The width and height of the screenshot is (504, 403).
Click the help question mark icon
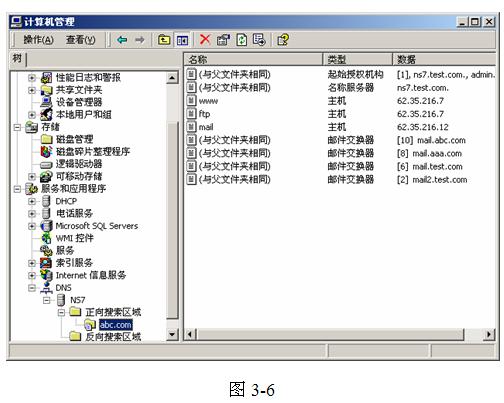pyautogui.click(x=283, y=40)
